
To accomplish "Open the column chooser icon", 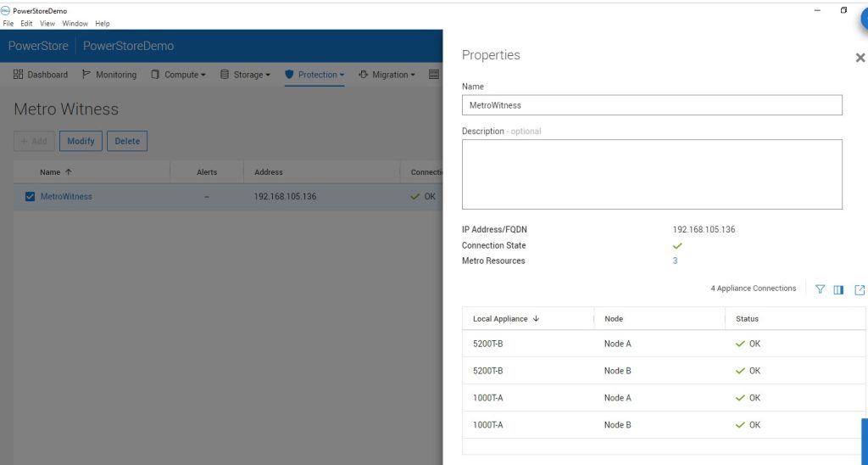I will tap(838, 289).
